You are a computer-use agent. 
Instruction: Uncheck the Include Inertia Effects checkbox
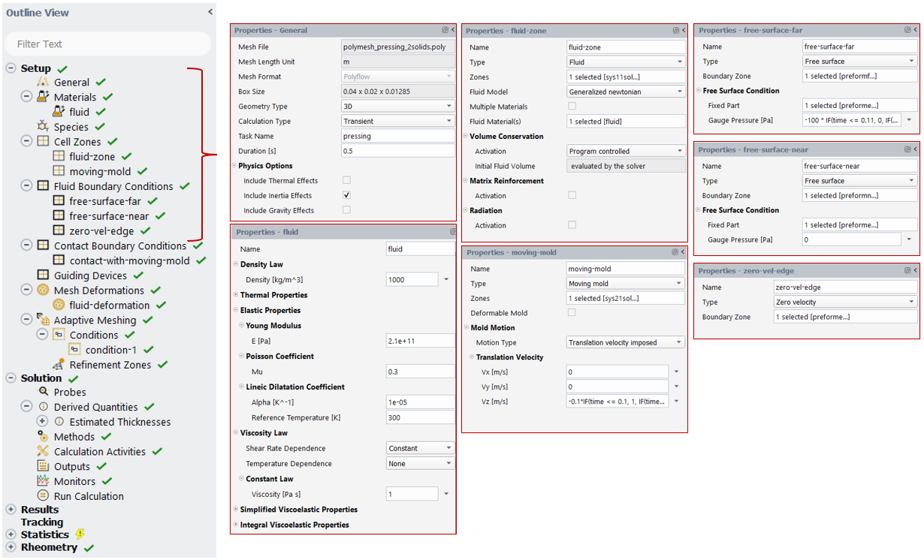346,195
